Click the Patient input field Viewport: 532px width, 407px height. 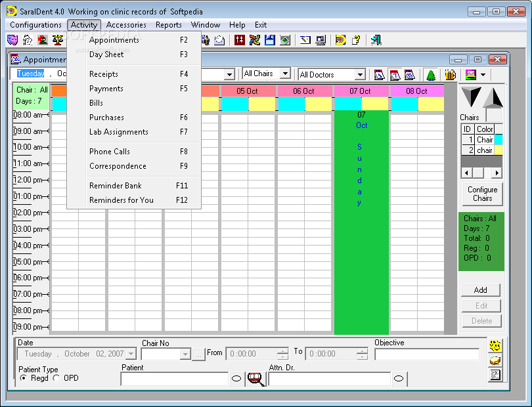coord(175,379)
